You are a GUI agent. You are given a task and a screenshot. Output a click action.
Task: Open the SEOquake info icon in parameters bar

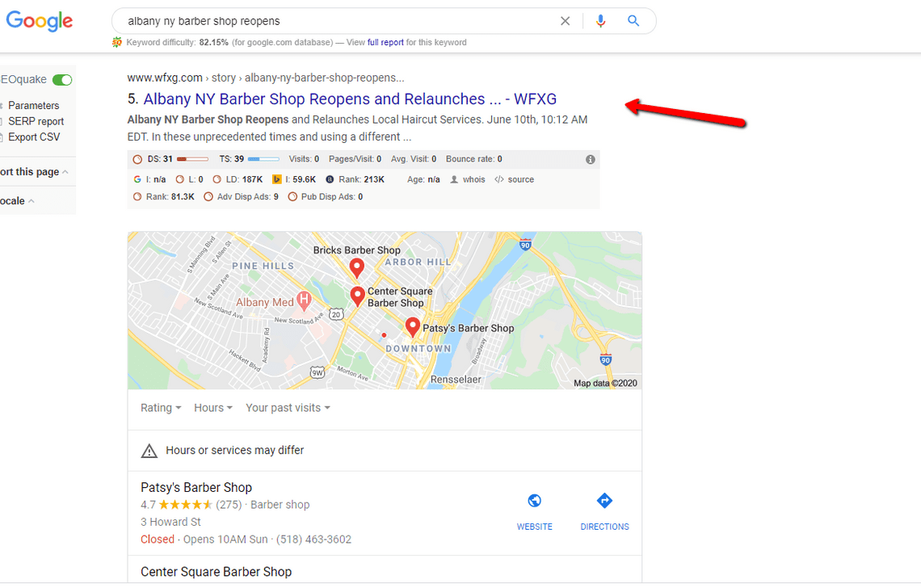[591, 159]
